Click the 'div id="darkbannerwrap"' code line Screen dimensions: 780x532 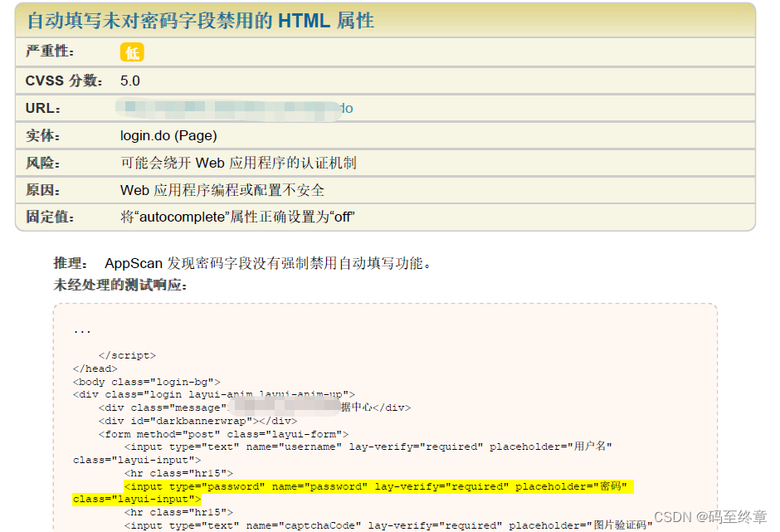tap(198, 421)
